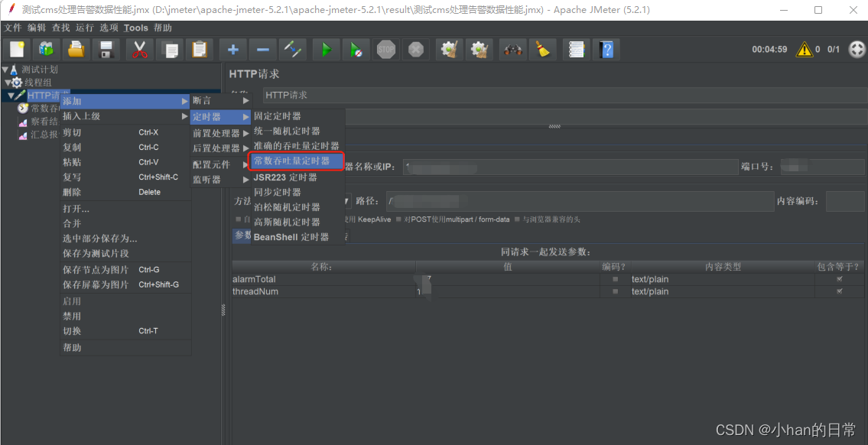Image resolution: width=868 pixels, height=445 pixels.
Task: Open the Function helper list icon
Action: [577, 50]
